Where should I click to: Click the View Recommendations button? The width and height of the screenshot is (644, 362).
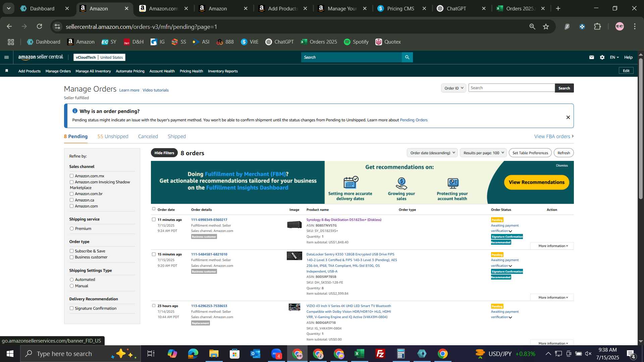click(x=536, y=182)
